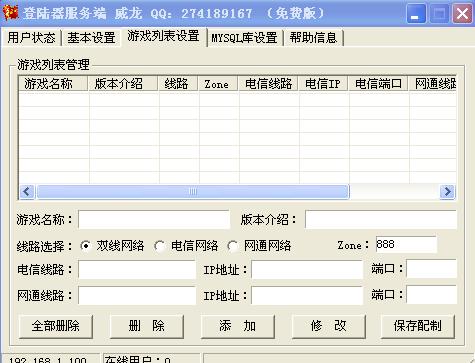Click the 添 加 button
The image size is (475, 363).
coord(238,326)
